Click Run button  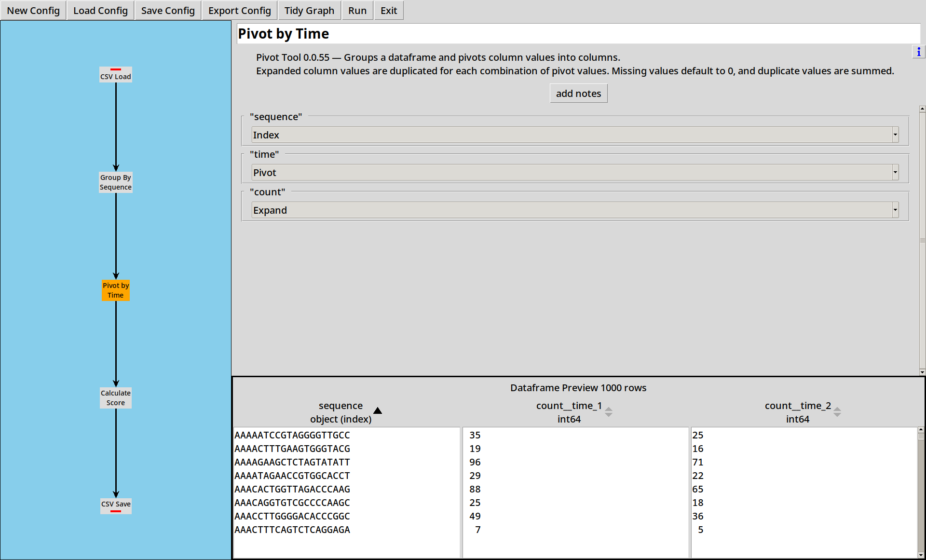357,11
